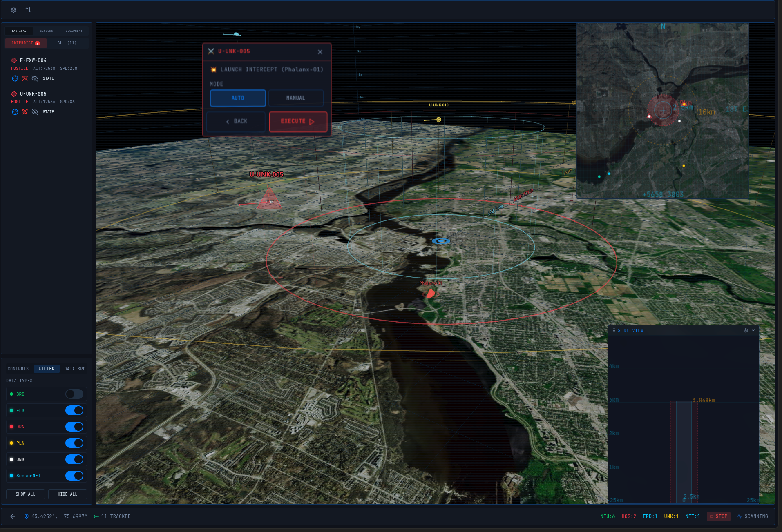
Task: Disable the FLK data type toggle
Action: click(x=74, y=410)
